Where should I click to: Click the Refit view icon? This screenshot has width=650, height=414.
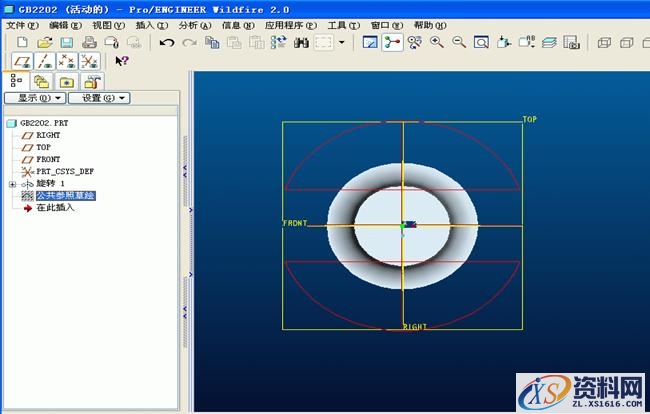pyautogui.click(x=481, y=43)
